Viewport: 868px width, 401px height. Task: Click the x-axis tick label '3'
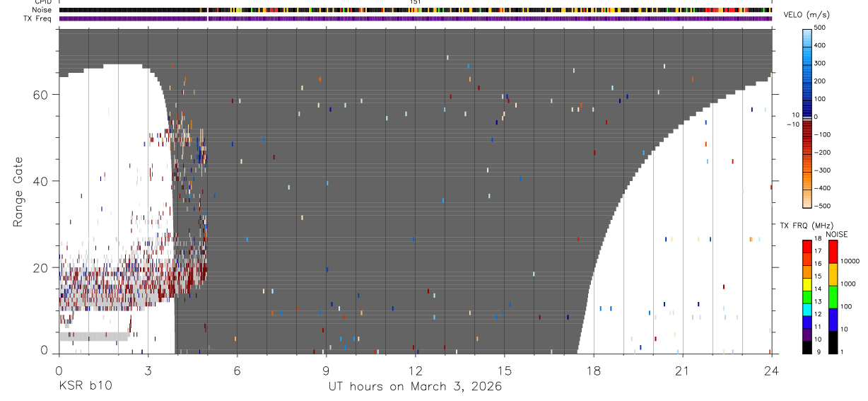(x=148, y=370)
